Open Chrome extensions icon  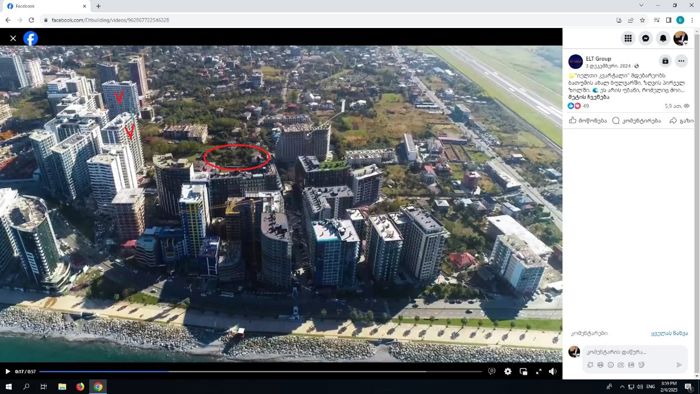pyautogui.click(x=657, y=20)
